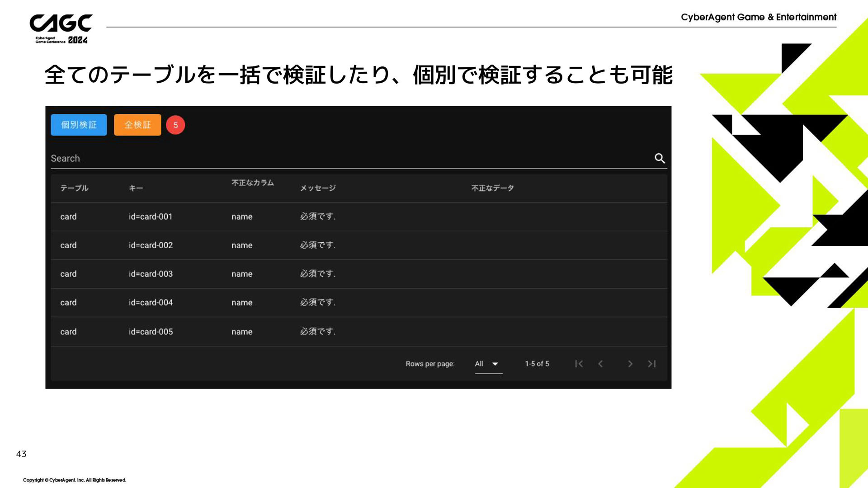Screen dimensions: 868x488
Task: Sort by the メッセージ column header
Action: pyautogui.click(x=318, y=188)
